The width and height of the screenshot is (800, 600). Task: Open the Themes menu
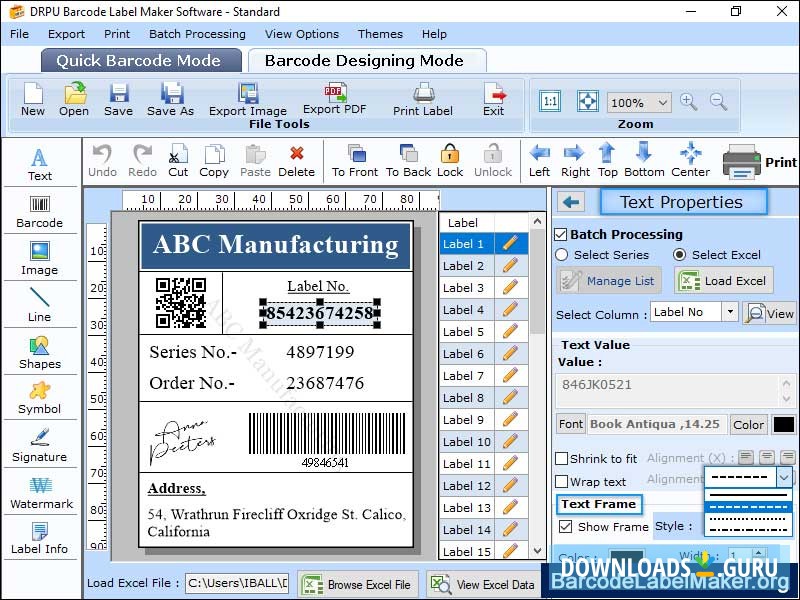point(380,34)
